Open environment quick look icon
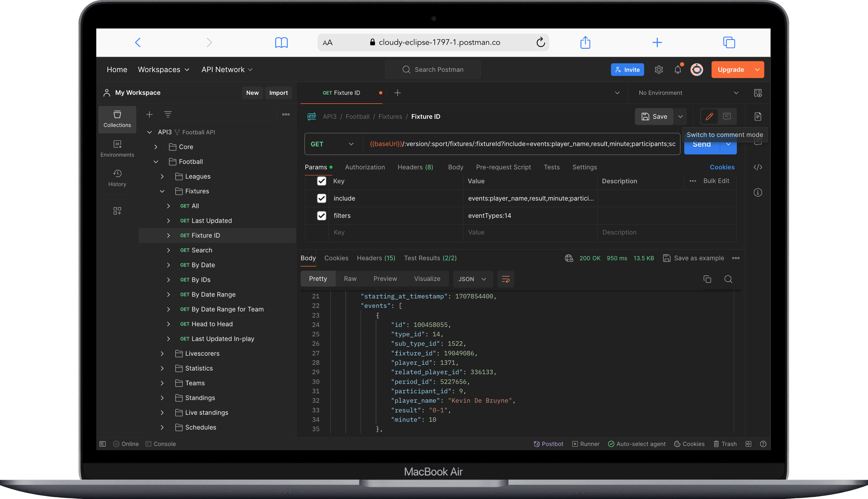Image resolution: width=868 pixels, height=499 pixels. pos(758,93)
